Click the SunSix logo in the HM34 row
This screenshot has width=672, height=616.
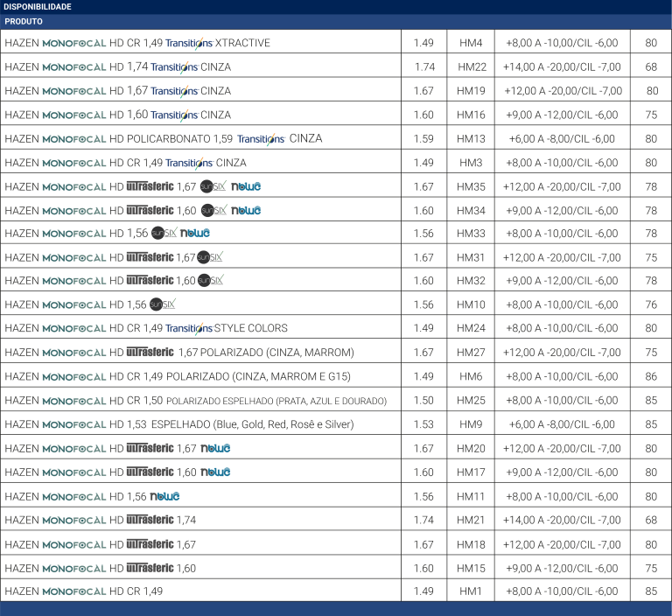coord(213,210)
